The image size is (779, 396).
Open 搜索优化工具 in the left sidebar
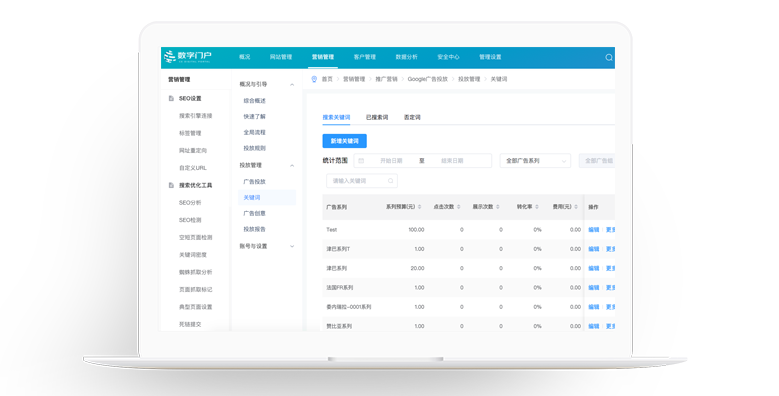pos(196,185)
